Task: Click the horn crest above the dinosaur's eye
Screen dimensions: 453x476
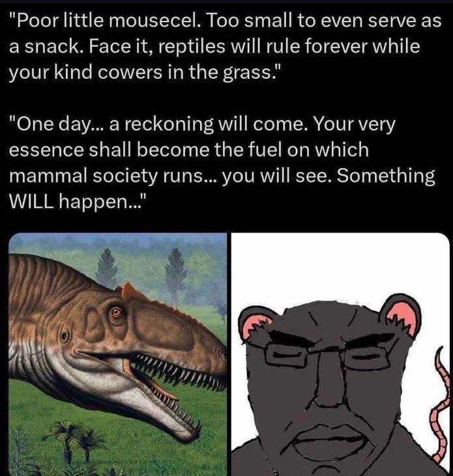Action: 130,292
